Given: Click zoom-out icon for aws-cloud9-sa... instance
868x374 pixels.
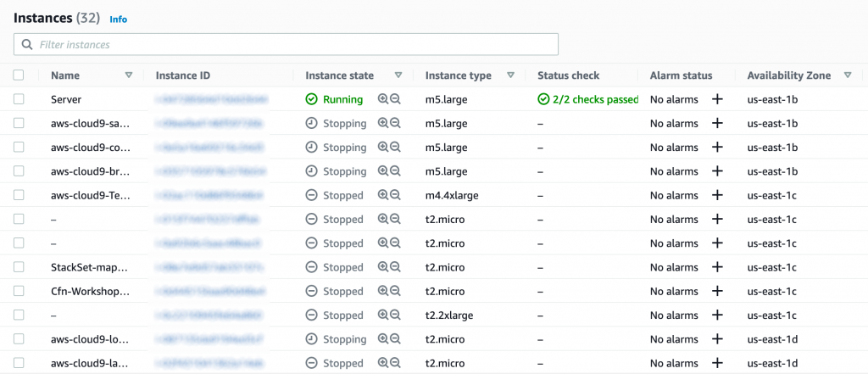Looking at the screenshot, I should 395,123.
